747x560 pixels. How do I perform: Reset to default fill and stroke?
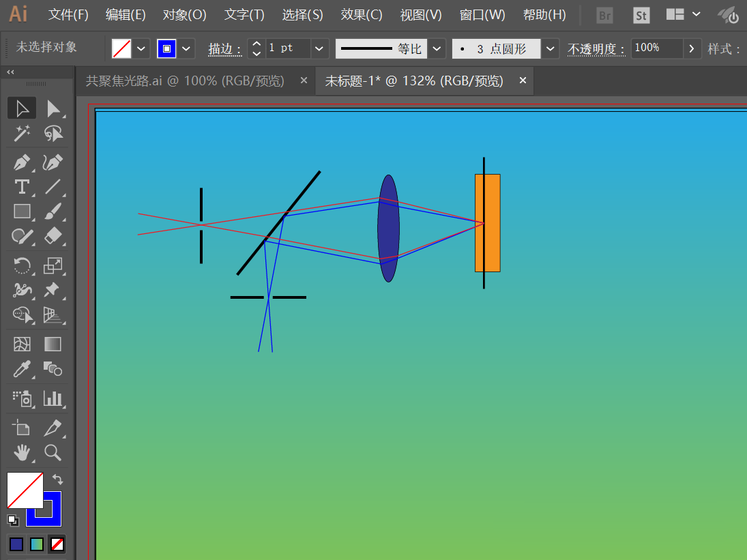[13, 520]
